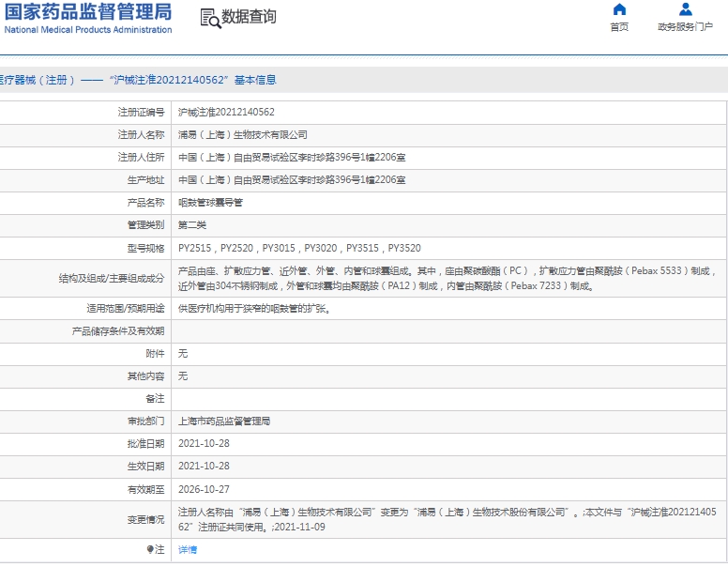This screenshot has height=567, width=728.
Task: Click the 注册证编号 row label
Action: [x=141, y=112]
